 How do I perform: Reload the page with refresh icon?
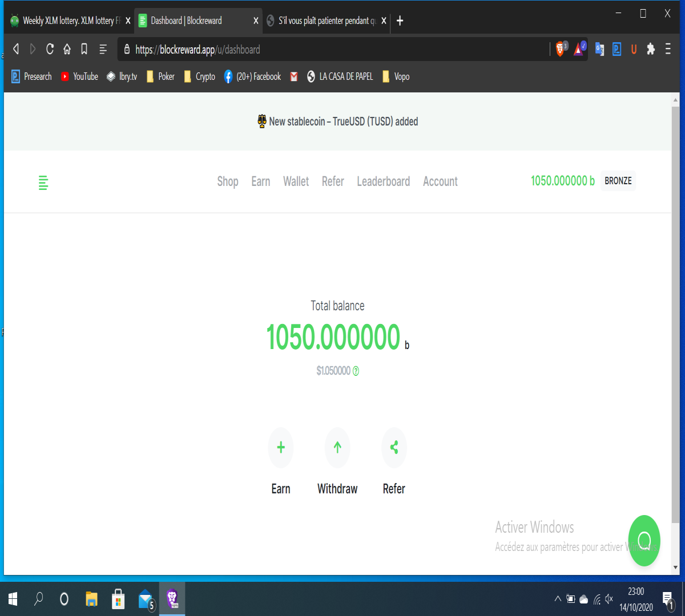(50, 49)
